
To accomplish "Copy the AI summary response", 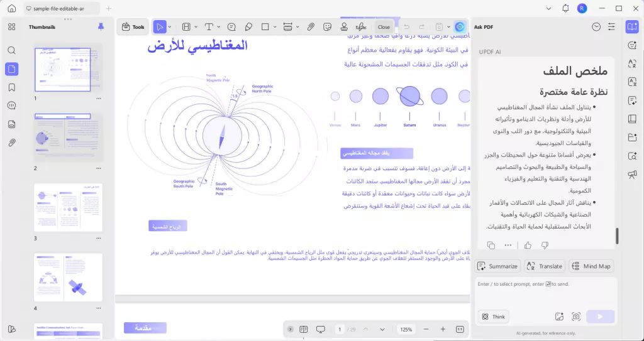I will tap(491, 246).
